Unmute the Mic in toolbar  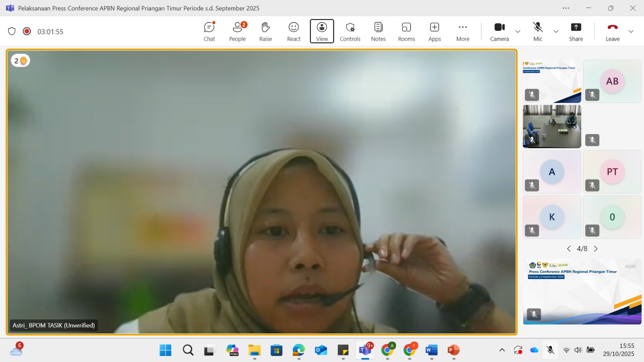point(538,31)
